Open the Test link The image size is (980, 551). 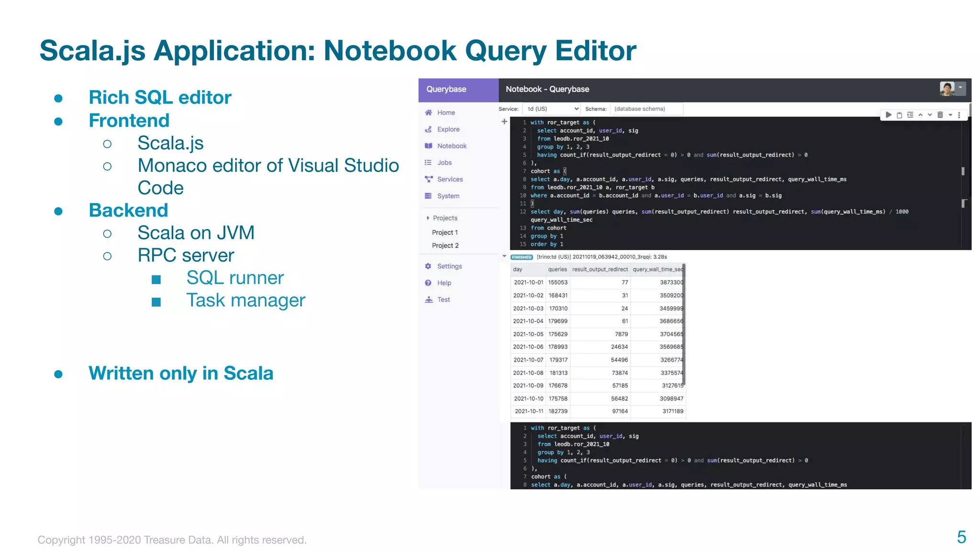444,299
